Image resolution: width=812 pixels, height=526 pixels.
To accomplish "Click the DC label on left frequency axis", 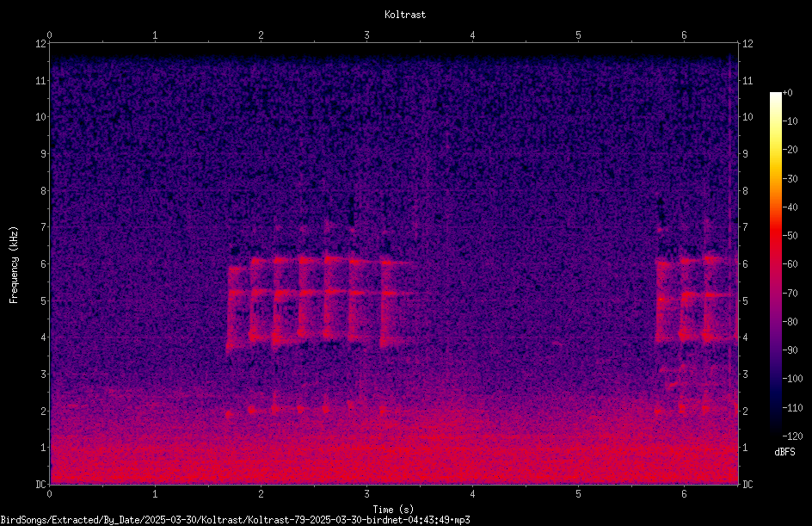I will point(41,485).
